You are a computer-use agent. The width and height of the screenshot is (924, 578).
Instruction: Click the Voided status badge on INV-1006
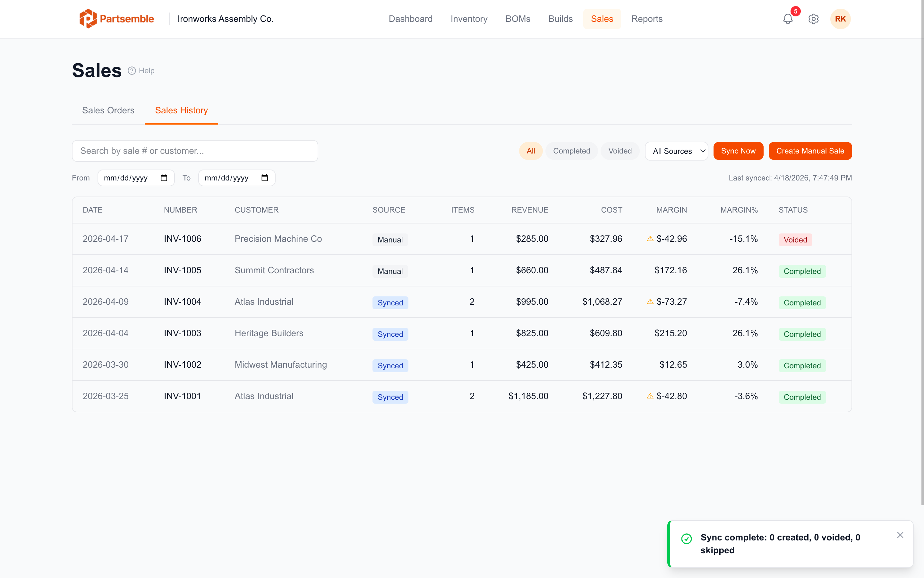pyautogui.click(x=795, y=240)
